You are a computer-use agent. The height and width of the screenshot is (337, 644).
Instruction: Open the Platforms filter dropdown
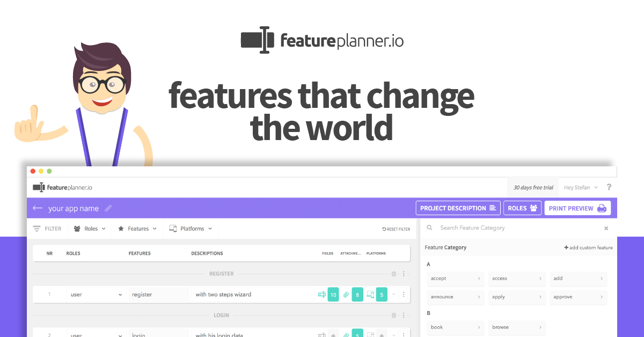pyautogui.click(x=191, y=229)
